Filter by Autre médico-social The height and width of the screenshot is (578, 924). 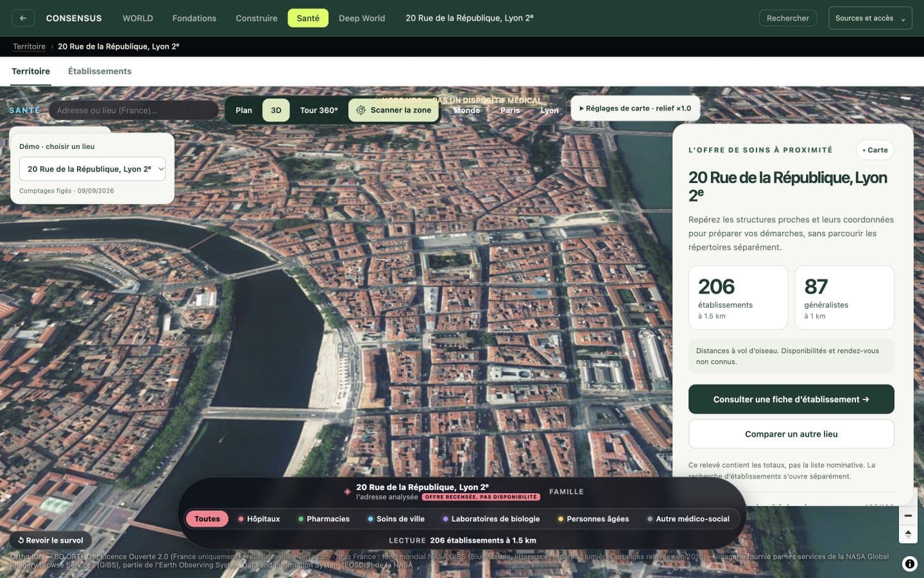coord(688,519)
